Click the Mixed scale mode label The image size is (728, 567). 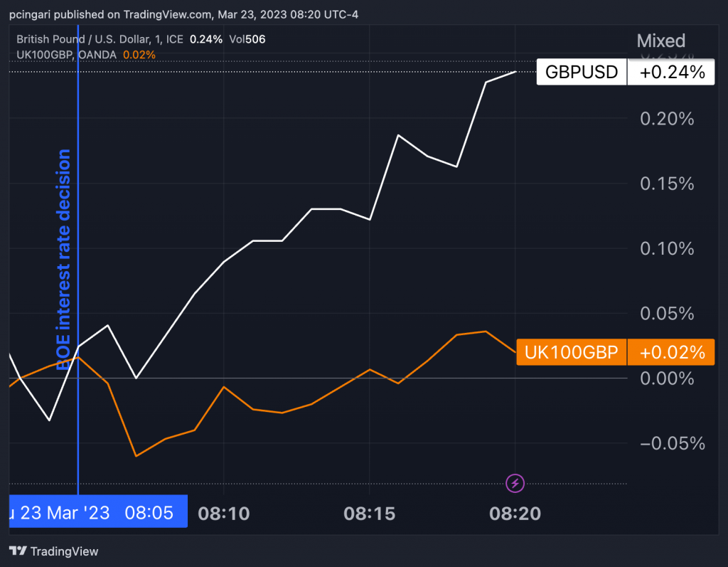[660, 41]
